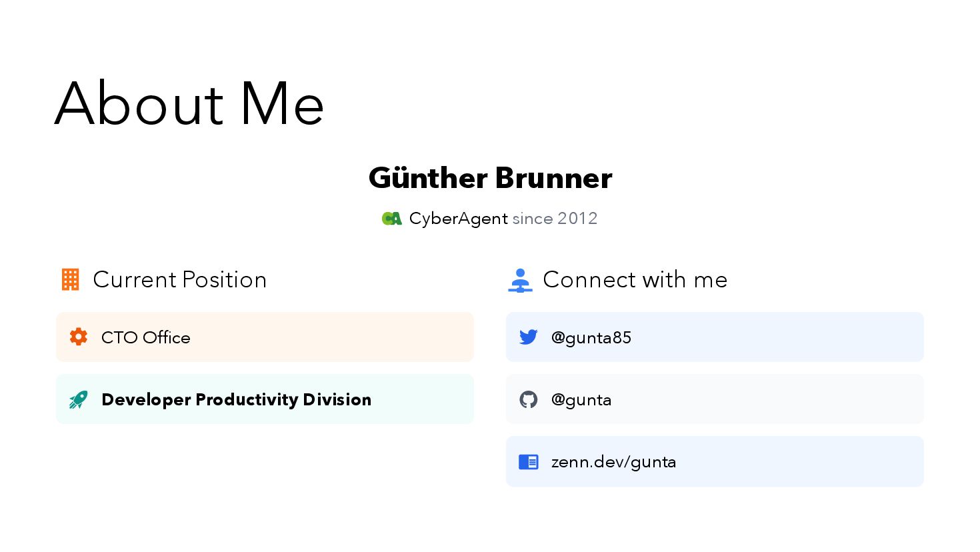This screenshot has width=980, height=552.
Task: Click the GitHub octocat icon
Action: coord(529,399)
